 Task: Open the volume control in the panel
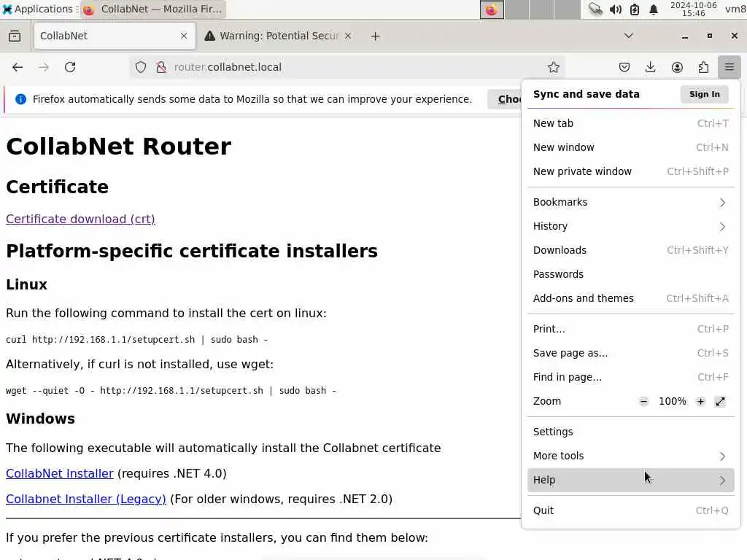click(616, 9)
